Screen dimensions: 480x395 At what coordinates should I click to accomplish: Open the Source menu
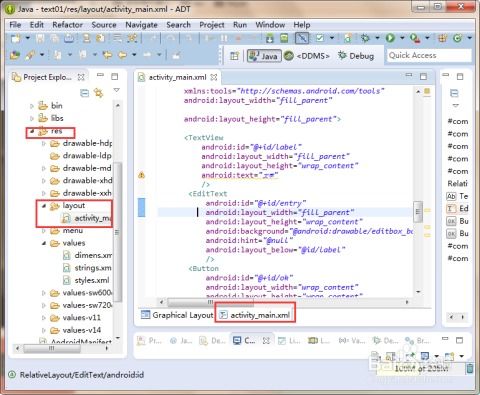(x=104, y=25)
